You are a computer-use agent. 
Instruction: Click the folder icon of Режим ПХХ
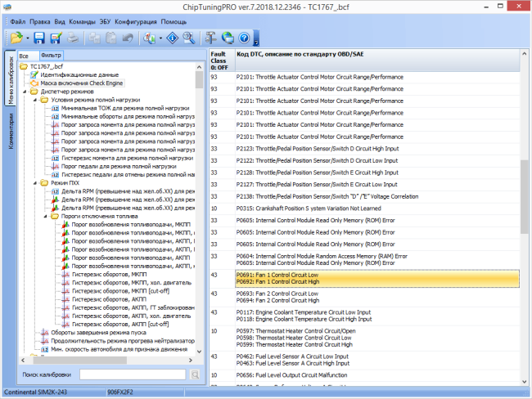[44, 183]
